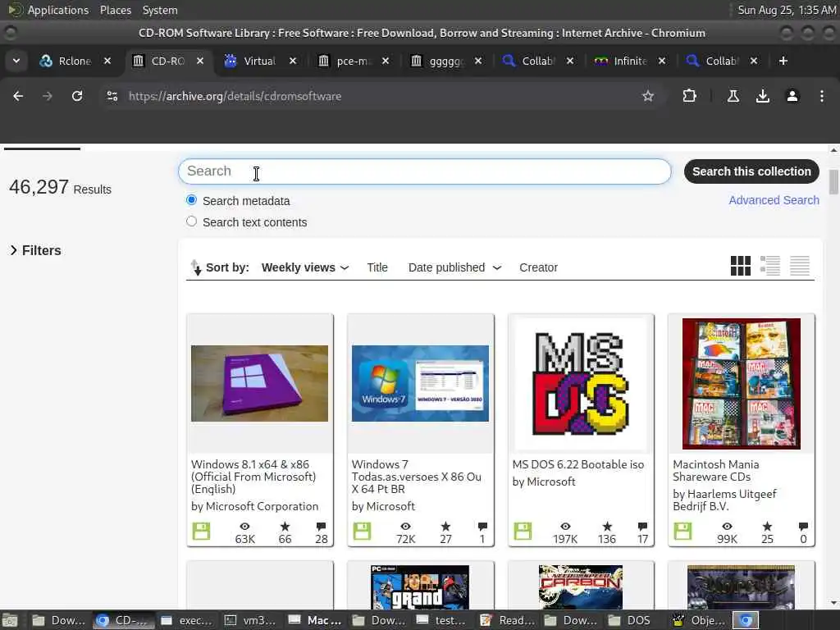
Task: Sort by Creator
Action: tap(538, 267)
